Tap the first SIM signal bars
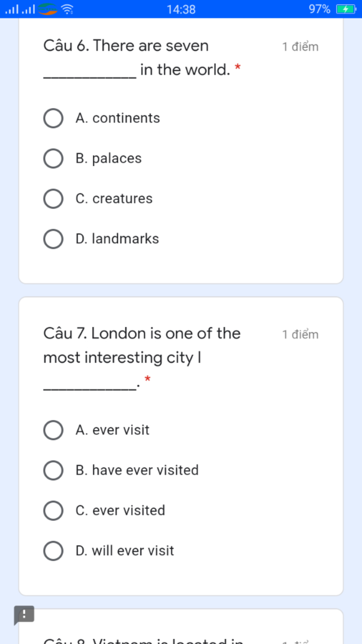Viewport: 362px width, 644px height. click(12, 9)
